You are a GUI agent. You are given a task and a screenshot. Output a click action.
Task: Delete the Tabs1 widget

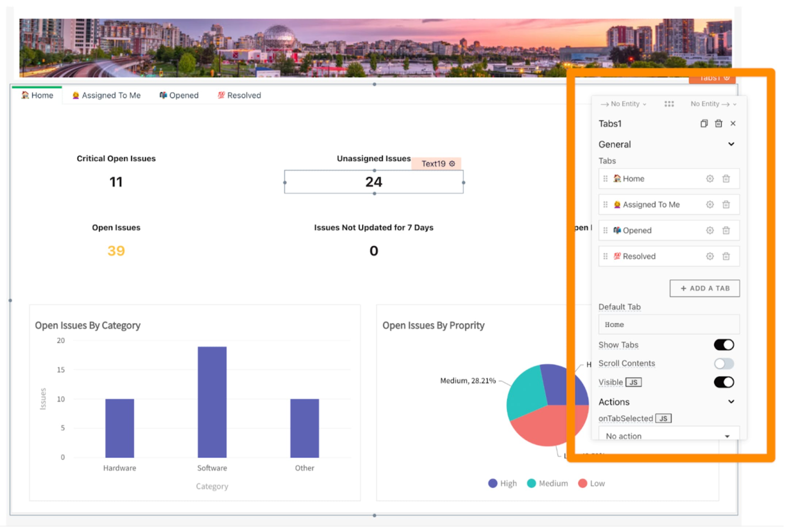click(719, 123)
